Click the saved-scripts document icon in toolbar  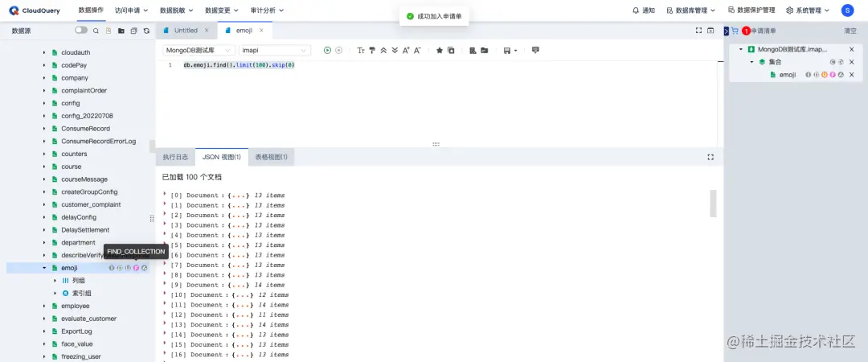click(473, 51)
